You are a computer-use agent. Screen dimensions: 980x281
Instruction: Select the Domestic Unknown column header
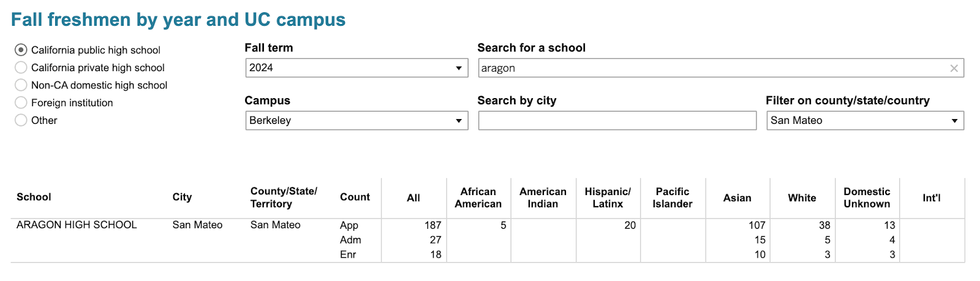coord(867,198)
